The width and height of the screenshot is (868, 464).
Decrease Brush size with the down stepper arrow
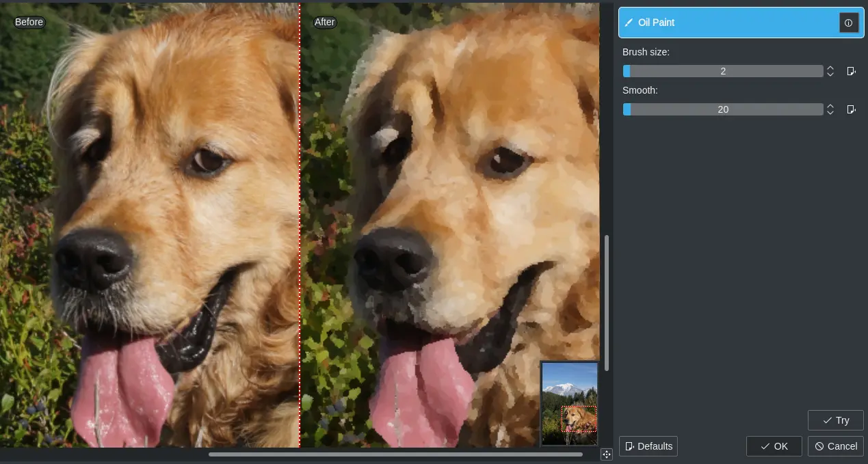pos(830,74)
